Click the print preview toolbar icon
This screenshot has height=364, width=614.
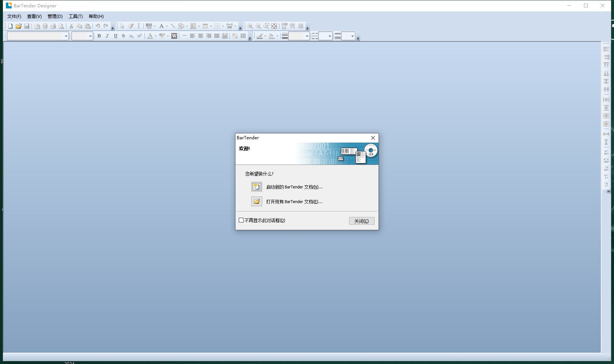click(x=61, y=26)
